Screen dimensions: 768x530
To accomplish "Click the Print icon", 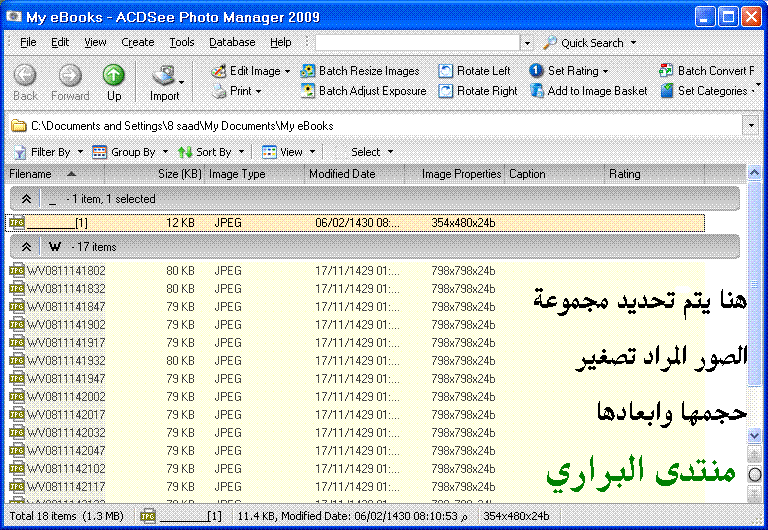I will click(x=219, y=91).
